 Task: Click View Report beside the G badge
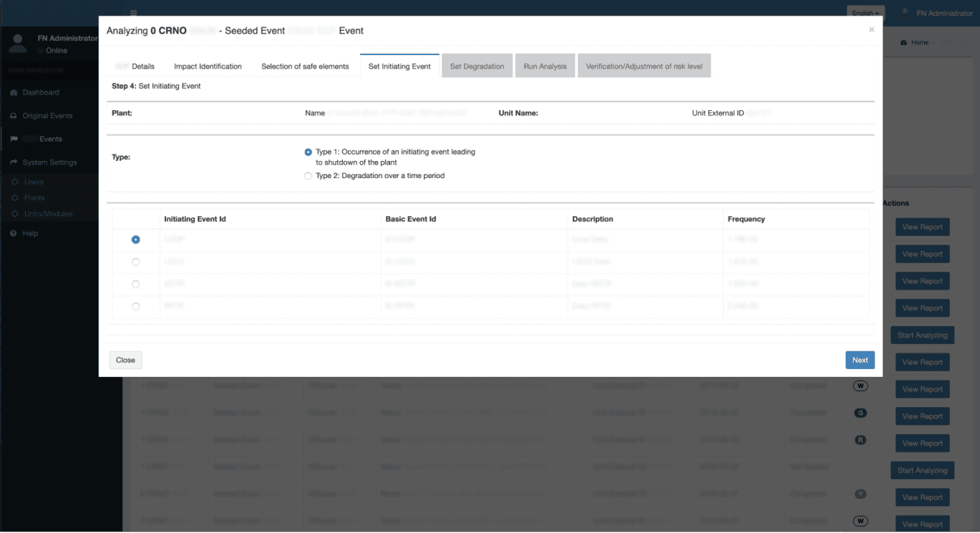click(x=922, y=416)
